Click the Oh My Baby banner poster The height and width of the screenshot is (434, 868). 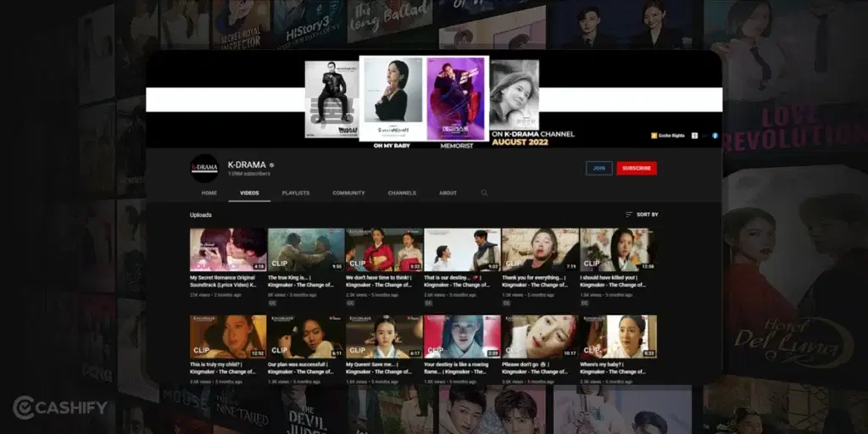392,98
